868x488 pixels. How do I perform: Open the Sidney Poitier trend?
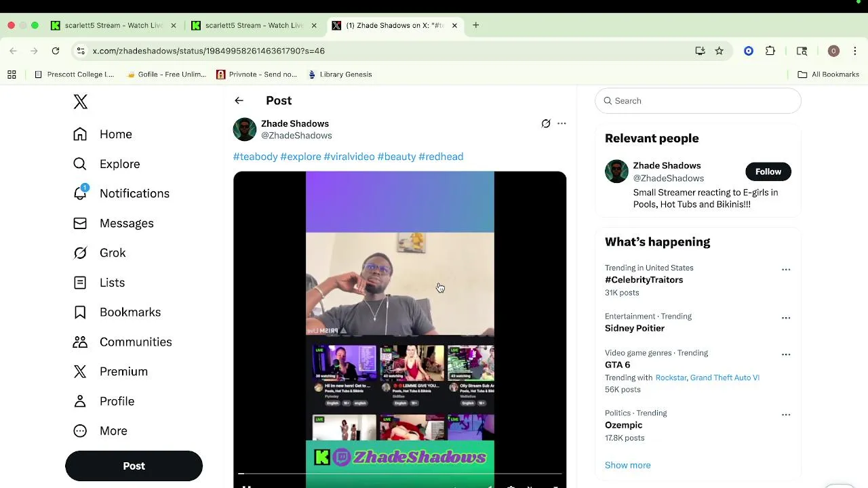(x=635, y=328)
